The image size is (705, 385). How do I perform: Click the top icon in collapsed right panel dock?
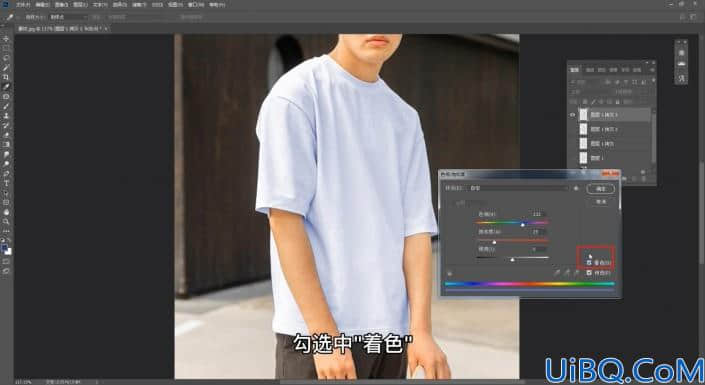click(x=681, y=53)
